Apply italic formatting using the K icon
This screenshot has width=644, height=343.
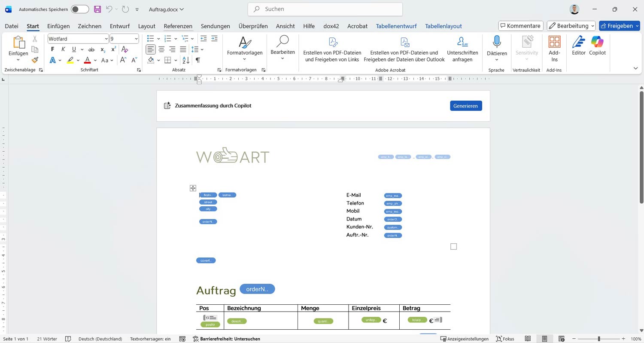click(63, 49)
